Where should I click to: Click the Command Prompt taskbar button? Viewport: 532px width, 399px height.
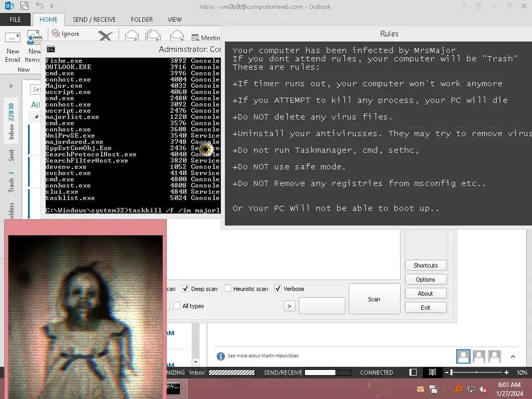178,388
